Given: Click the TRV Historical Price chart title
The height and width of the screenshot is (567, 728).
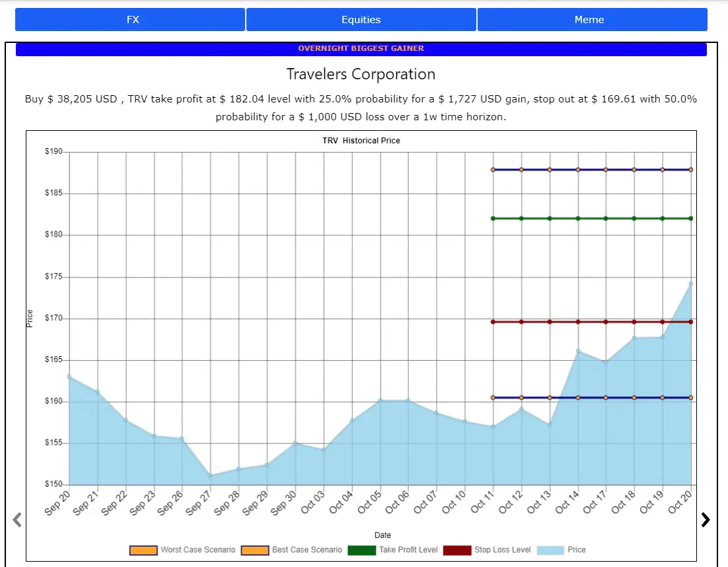Looking at the screenshot, I should [x=361, y=141].
